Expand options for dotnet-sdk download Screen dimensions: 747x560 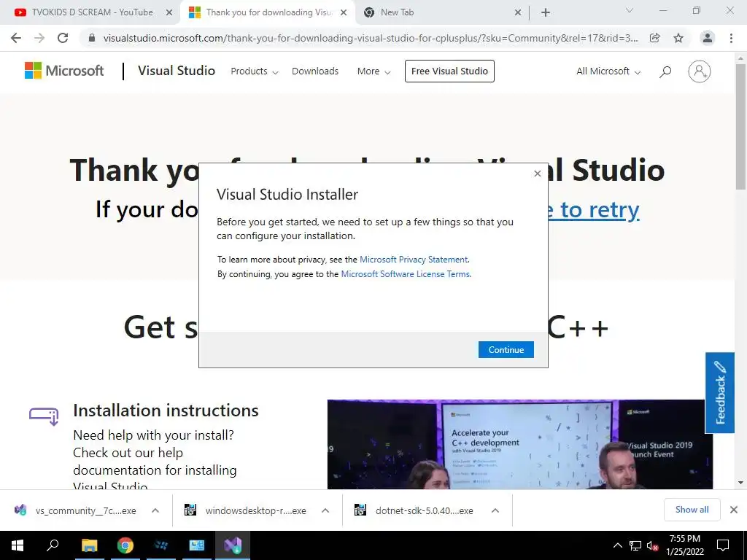[495, 510]
